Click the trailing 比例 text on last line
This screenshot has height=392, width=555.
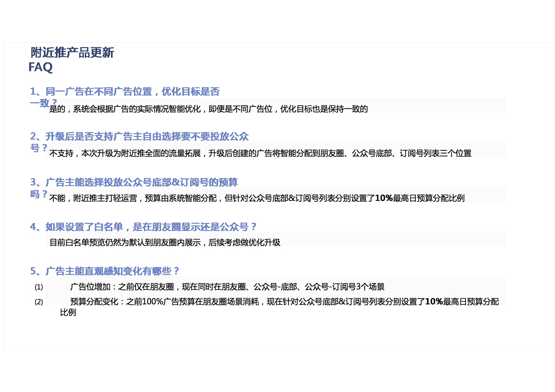click(68, 313)
